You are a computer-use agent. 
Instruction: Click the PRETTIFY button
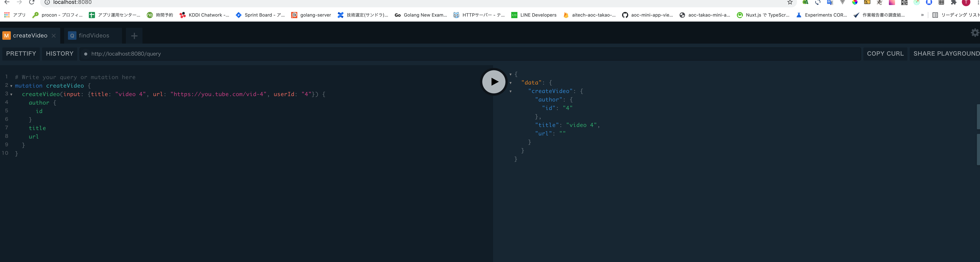(x=21, y=54)
